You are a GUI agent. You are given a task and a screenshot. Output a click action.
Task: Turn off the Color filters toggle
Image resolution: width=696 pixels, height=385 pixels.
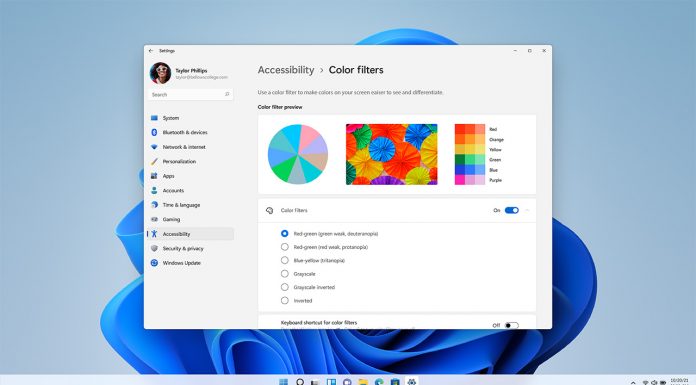pos(511,210)
